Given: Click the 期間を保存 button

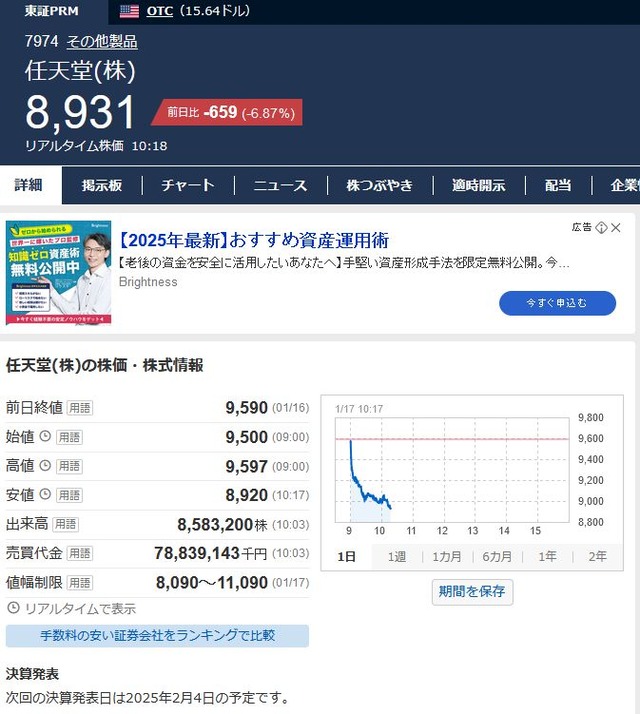Looking at the screenshot, I should coord(472,592).
